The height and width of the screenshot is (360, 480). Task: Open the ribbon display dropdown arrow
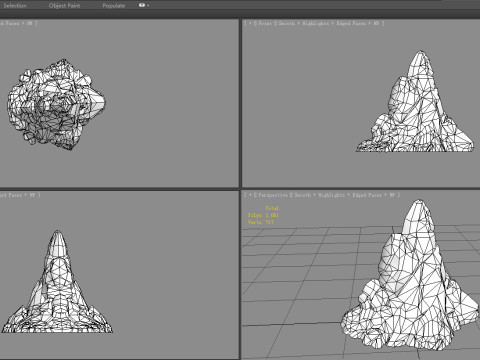point(148,5)
